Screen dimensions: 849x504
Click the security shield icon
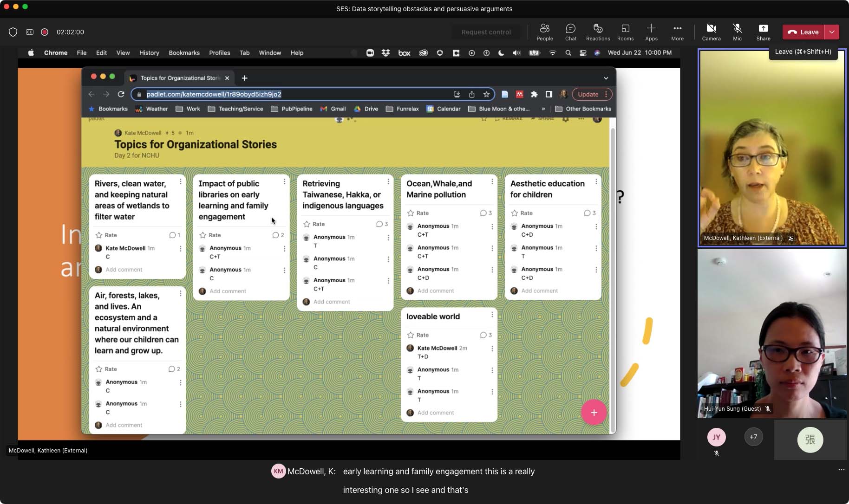pyautogui.click(x=13, y=32)
